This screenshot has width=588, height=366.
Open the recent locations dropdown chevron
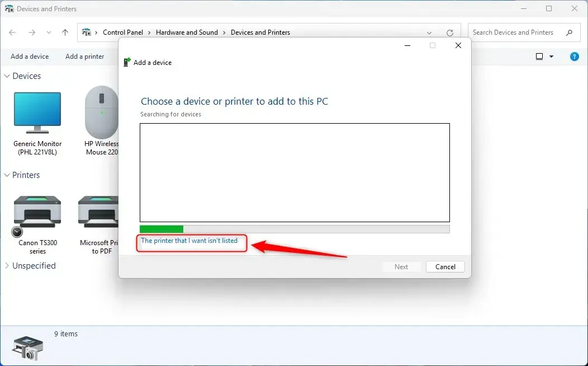pyautogui.click(x=49, y=32)
